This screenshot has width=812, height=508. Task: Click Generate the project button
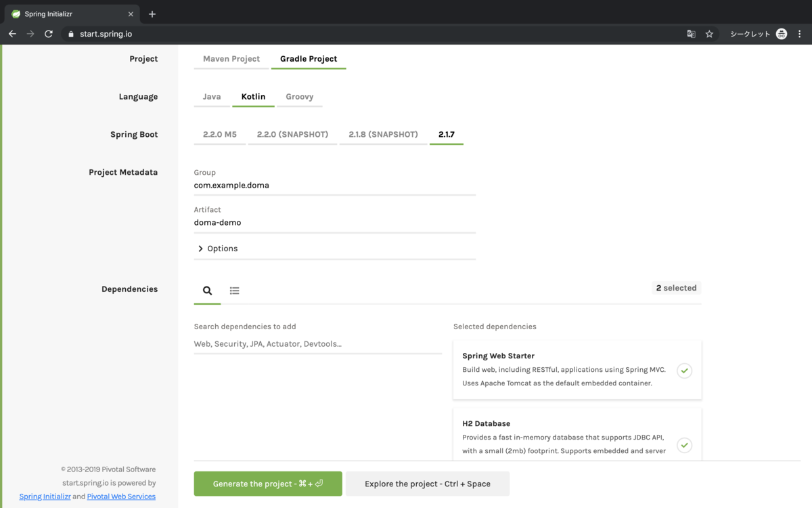click(x=268, y=484)
